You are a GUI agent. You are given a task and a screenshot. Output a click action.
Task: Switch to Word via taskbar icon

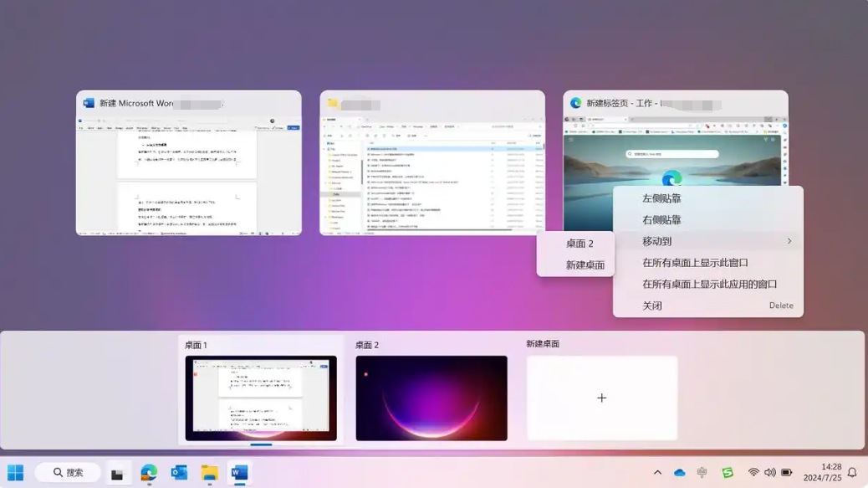[x=239, y=473]
